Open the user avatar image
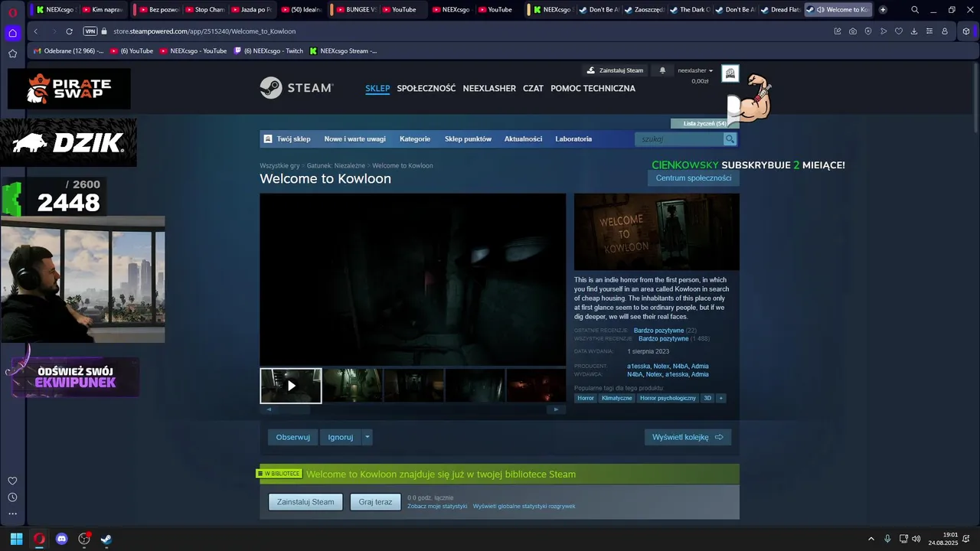The image size is (980, 551). [x=730, y=73]
